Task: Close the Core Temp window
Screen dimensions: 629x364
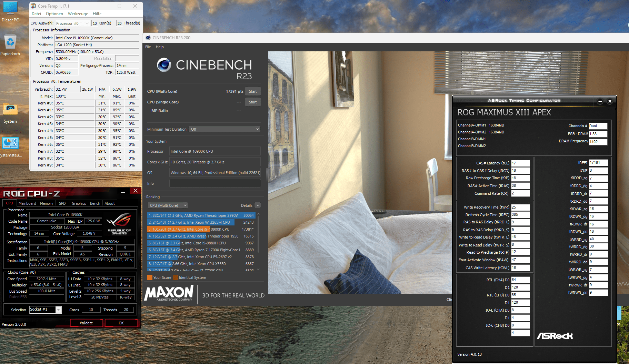Action: (135, 6)
